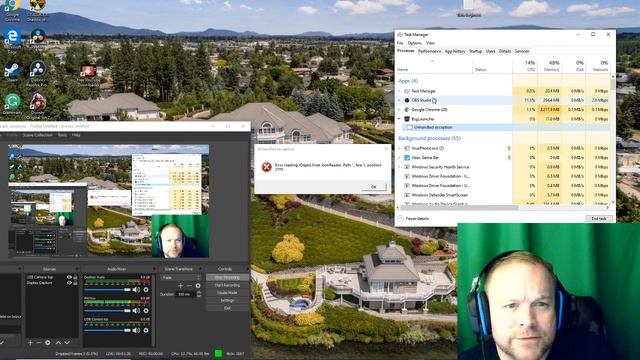Open the File menu in Task Manager
This screenshot has height=360, width=640.
(400, 43)
